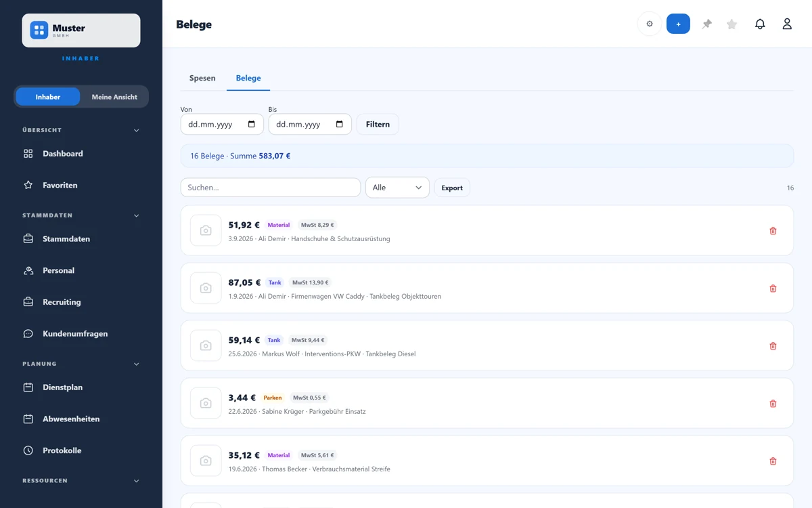Click the Von date input field

click(x=222, y=125)
